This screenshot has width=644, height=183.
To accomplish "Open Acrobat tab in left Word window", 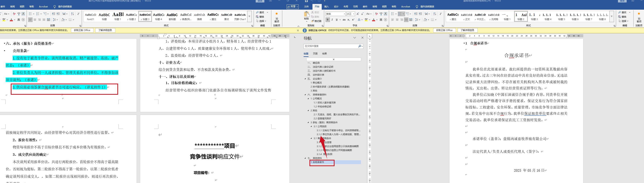I will (x=43, y=6).
